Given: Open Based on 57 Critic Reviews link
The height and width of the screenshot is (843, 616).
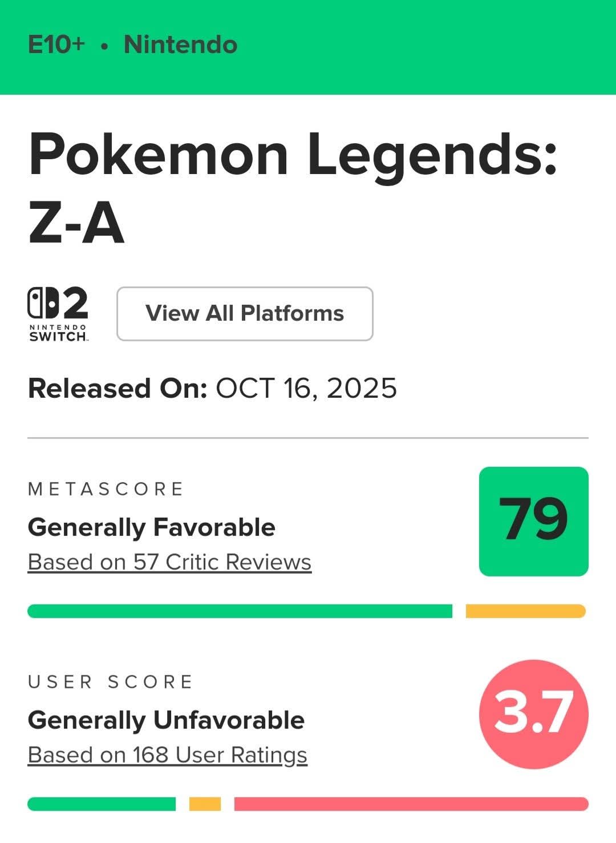Looking at the screenshot, I should [x=169, y=562].
